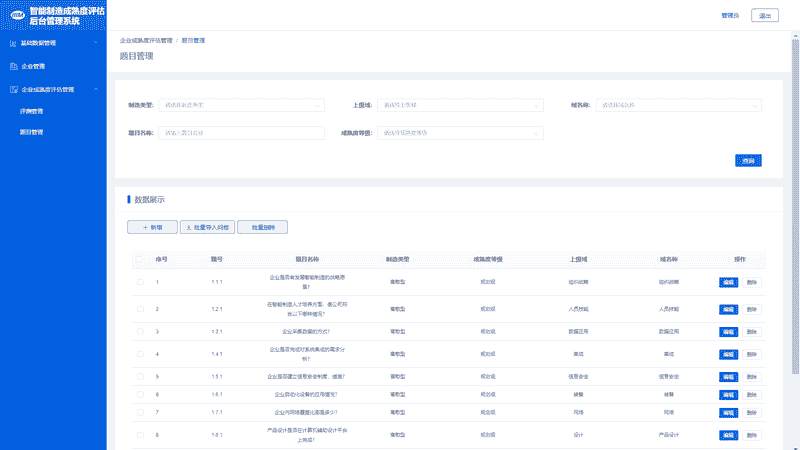The width and height of the screenshot is (800, 450).
Task: Click the blue edit button for question 1.3.1
Action: (x=729, y=332)
